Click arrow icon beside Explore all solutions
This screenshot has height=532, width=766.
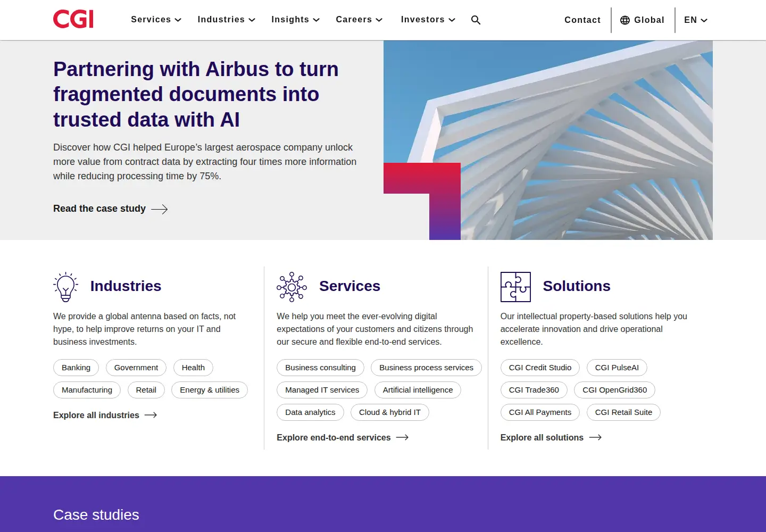(595, 437)
